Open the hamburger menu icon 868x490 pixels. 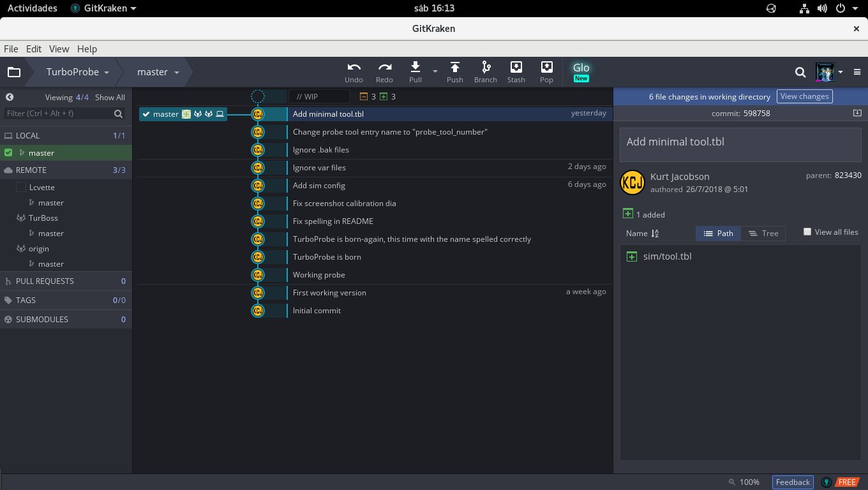(x=857, y=72)
